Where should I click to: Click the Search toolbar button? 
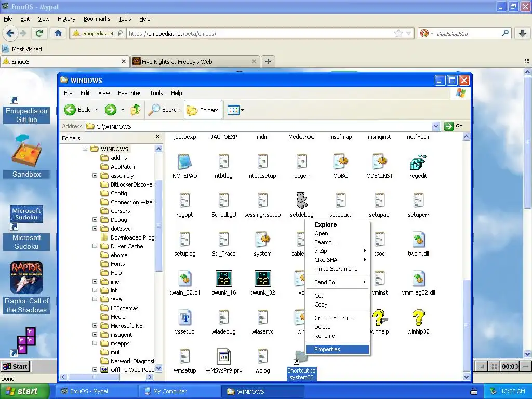pyautogui.click(x=164, y=110)
